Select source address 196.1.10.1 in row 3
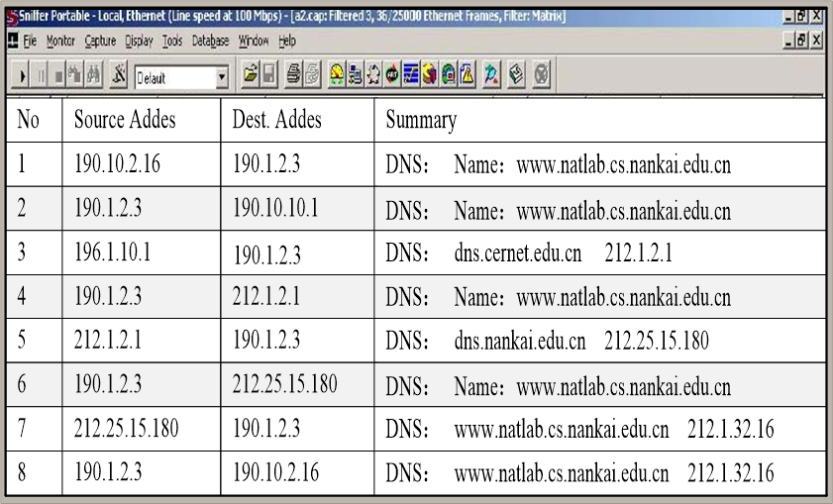This screenshot has height=504, width=833. pyautogui.click(x=112, y=252)
